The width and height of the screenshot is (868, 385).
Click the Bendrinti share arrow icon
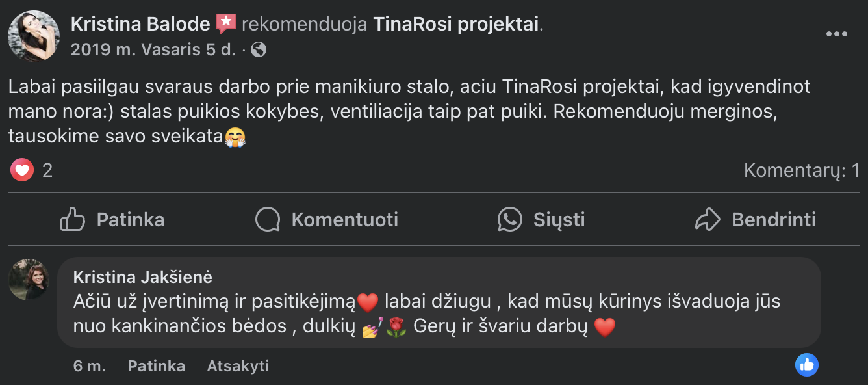pos(708,220)
